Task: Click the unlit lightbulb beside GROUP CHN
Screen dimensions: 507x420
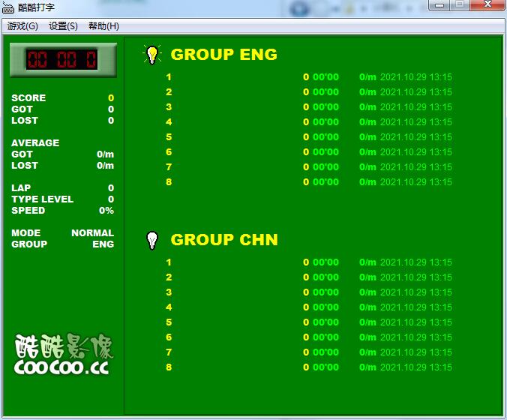Action: tap(152, 240)
